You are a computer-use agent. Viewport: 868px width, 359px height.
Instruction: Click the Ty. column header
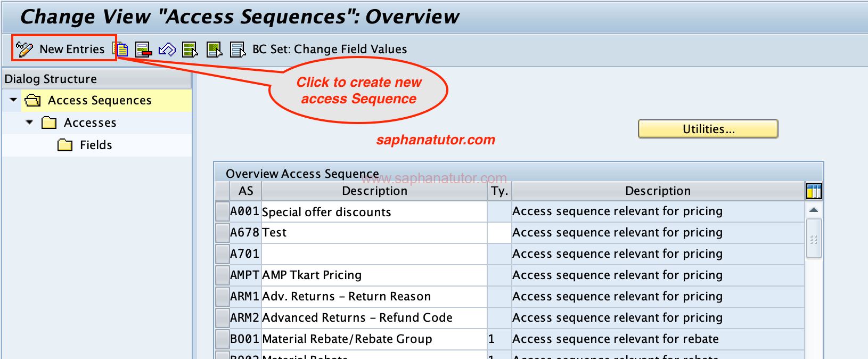499,191
